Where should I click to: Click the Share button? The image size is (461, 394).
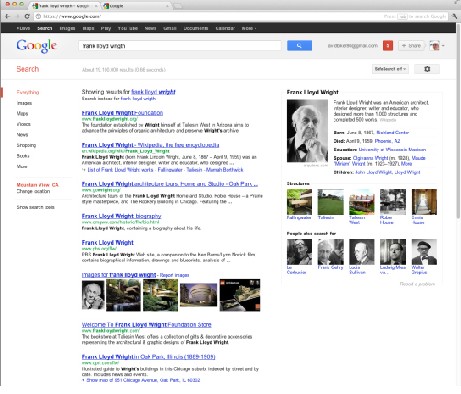[x=411, y=46]
